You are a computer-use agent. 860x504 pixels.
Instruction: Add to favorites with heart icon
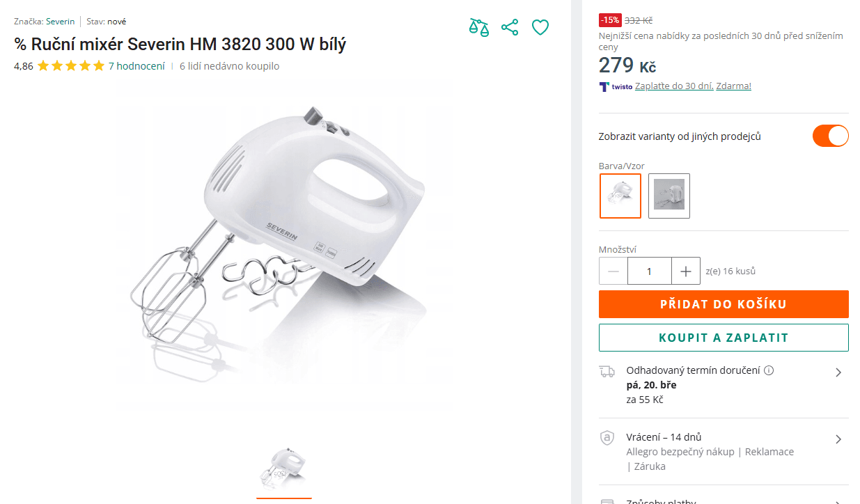point(540,27)
